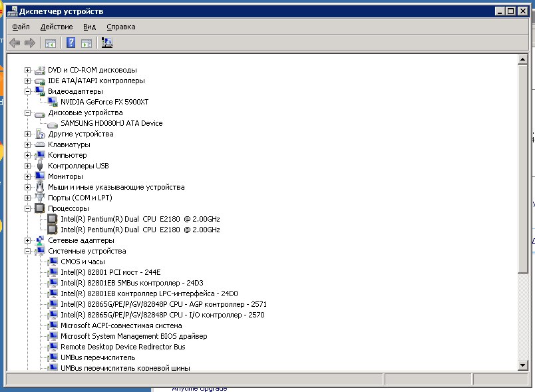Click the DVD and CD-ROM drives icon

tap(40, 71)
